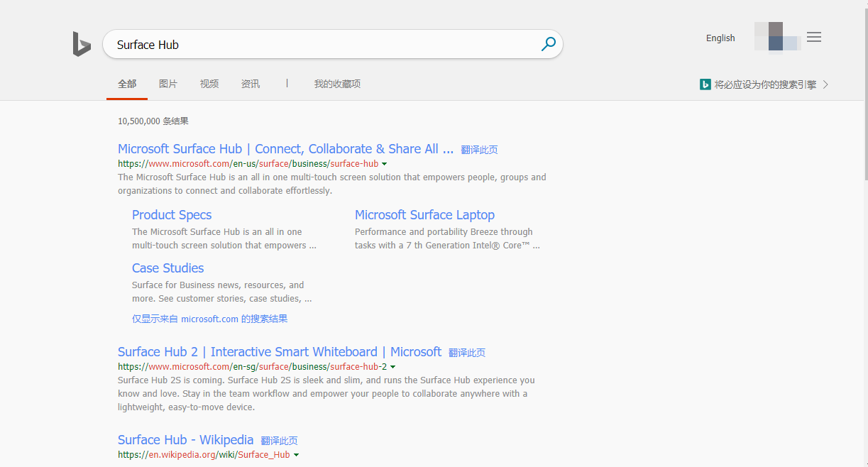This screenshot has height=467, width=868.
Task: Select the 全部 tab
Action: point(127,84)
